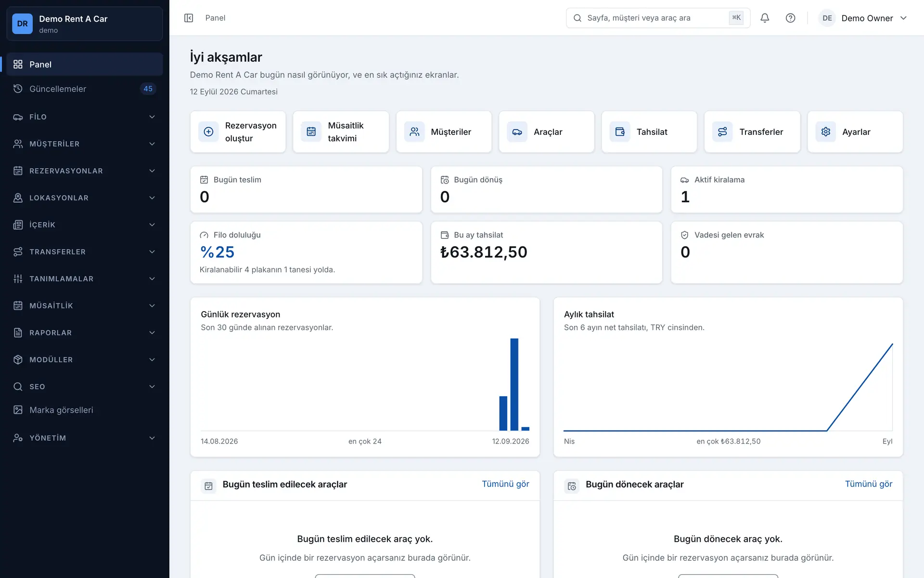Click the Bu ay tahsilat ₺63.812,50 value

(484, 252)
